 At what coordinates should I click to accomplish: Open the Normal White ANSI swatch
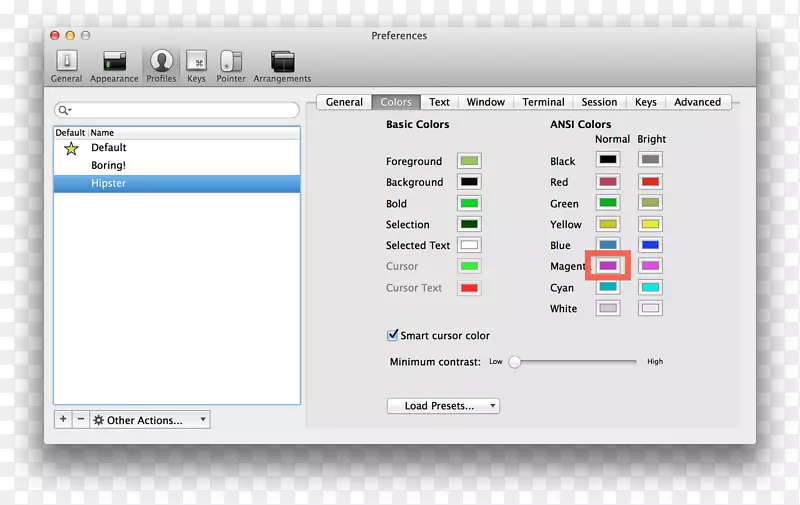click(x=608, y=308)
